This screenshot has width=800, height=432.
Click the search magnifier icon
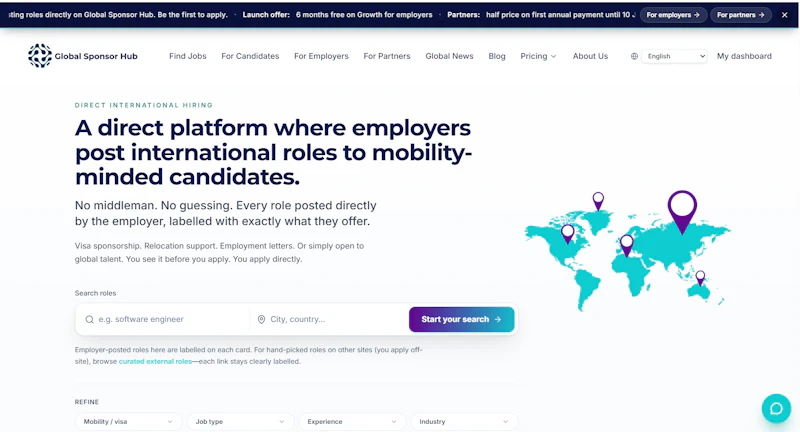(x=89, y=319)
